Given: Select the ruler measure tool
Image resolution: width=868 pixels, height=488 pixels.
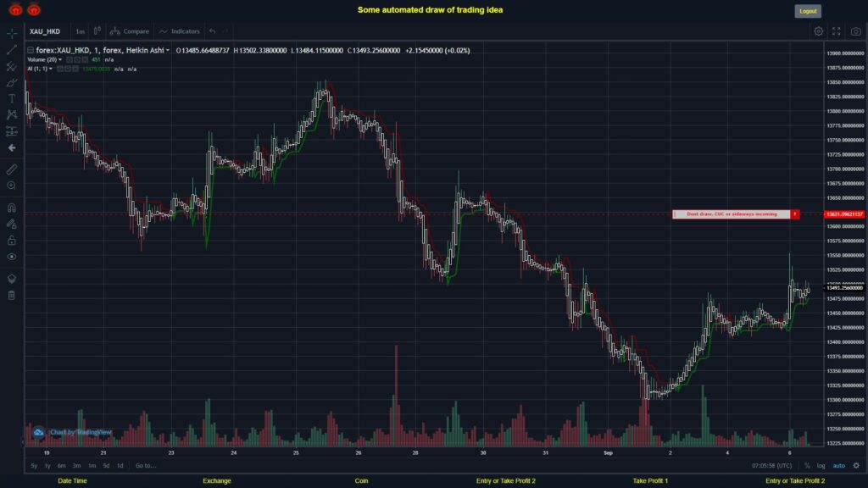Looking at the screenshot, I should pos(12,169).
